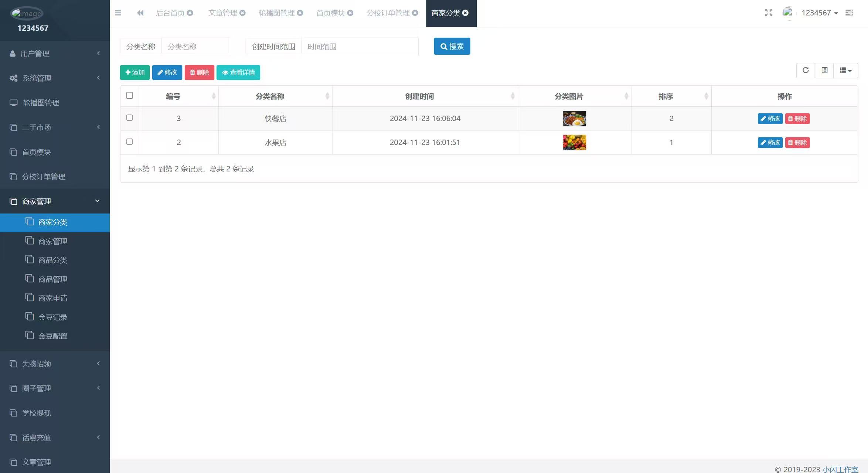868x473 pixels.
Task: Click the hamburger sidebar toggle icon
Action: pyautogui.click(x=118, y=13)
